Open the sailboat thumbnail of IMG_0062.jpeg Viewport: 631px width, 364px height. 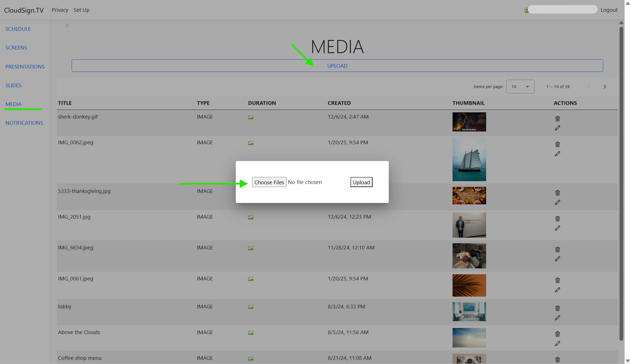469,160
